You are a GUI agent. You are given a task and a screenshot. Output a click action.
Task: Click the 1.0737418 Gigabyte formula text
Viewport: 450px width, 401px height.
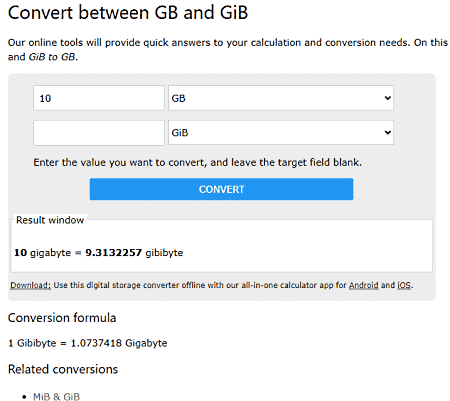click(x=119, y=343)
